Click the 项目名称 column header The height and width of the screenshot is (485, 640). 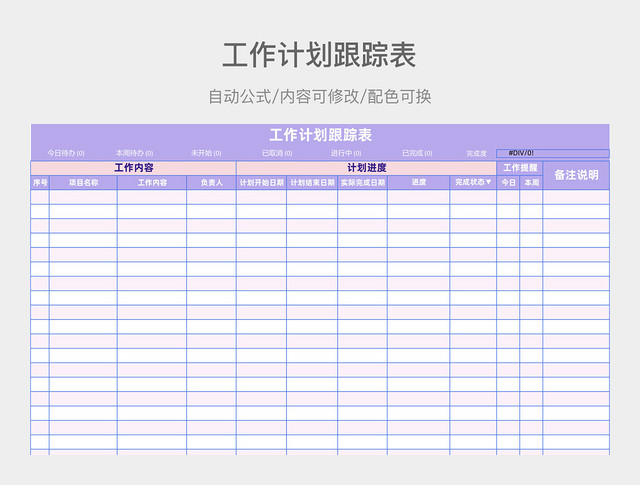pyautogui.click(x=83, y=182)
